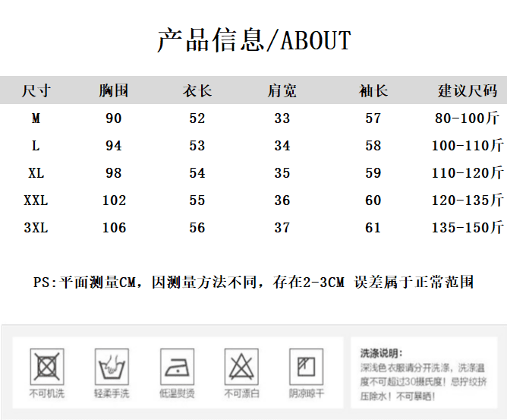Click the 100-110斤 recommended weight

[x=468, y=146]
